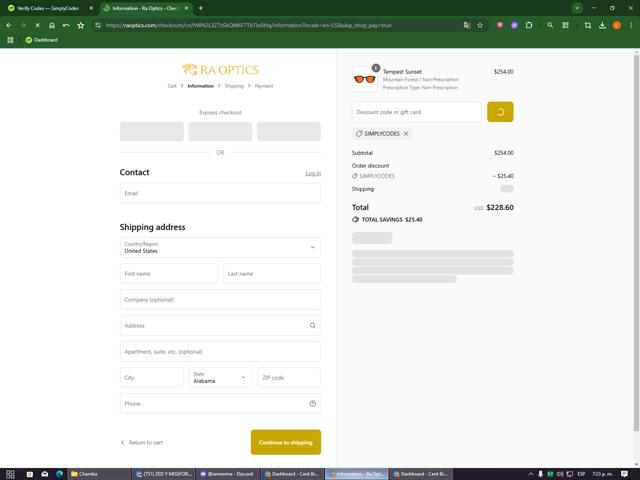Go back to the previous page

pyautogui.click(x=9, y=25)
